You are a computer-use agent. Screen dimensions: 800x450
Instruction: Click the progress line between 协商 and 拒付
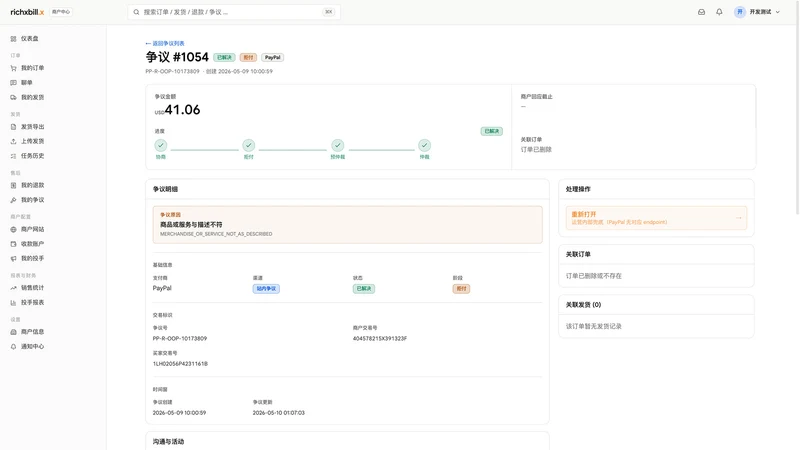pyautogui.click(x=205, y=149)
